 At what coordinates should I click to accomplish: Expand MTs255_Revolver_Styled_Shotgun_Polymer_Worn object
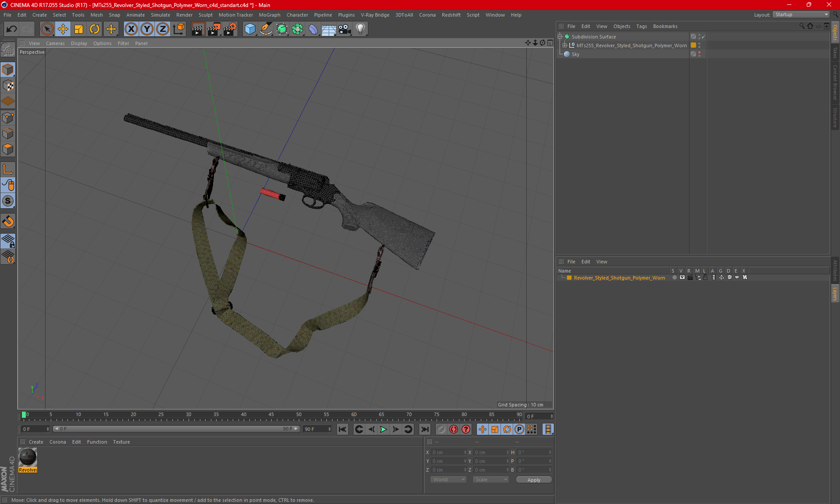(564, 45)
